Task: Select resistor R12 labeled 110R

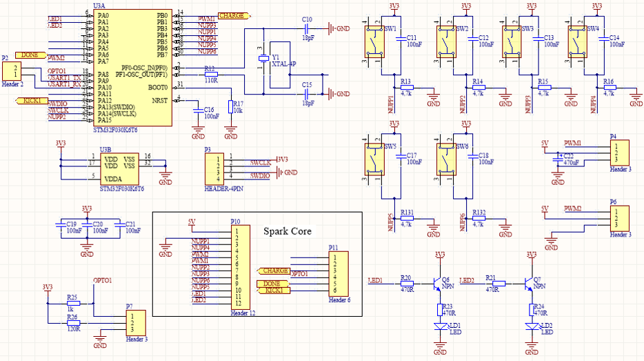Action: [210, 73]
